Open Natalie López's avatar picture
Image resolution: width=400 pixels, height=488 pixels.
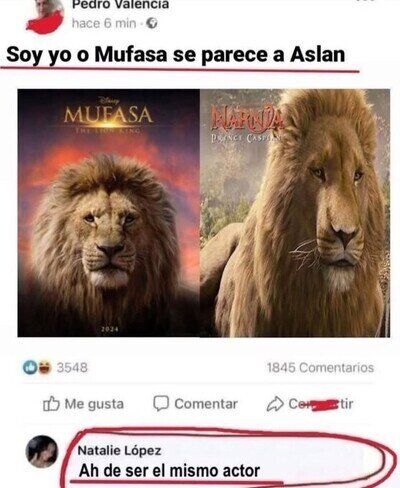coord(42,451)
